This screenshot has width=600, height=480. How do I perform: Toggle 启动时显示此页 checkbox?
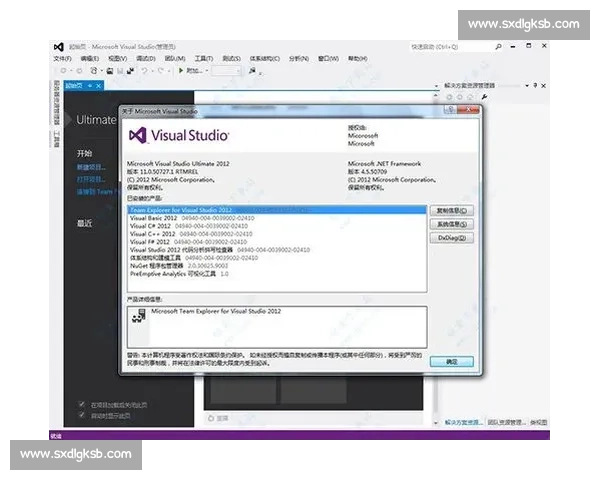[x=81, y=415]
